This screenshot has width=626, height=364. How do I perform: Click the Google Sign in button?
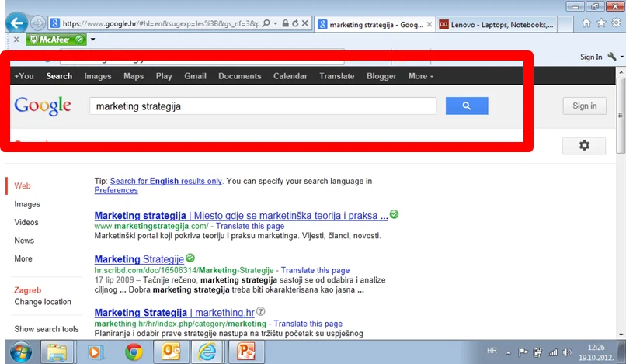tap(585, 106)
